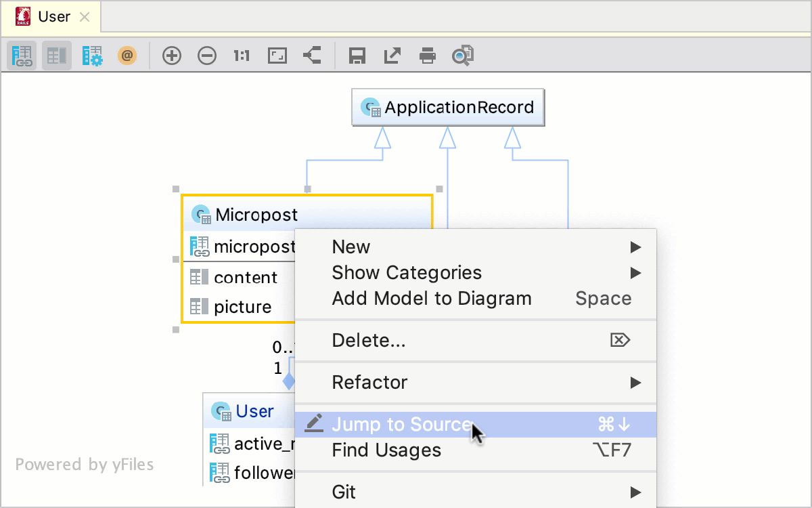Toggle the table columns display button
This screenshot has height=508, width=812.
tap(57, 56)
